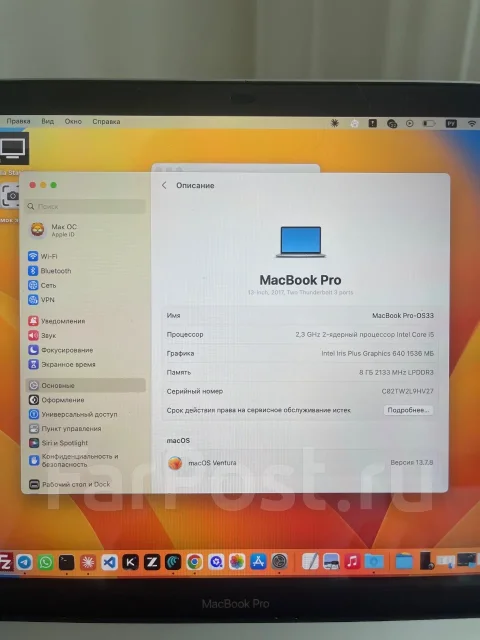Open Visual Studio Code from the Dock
The image size is (480, 640).
(109, 562)
